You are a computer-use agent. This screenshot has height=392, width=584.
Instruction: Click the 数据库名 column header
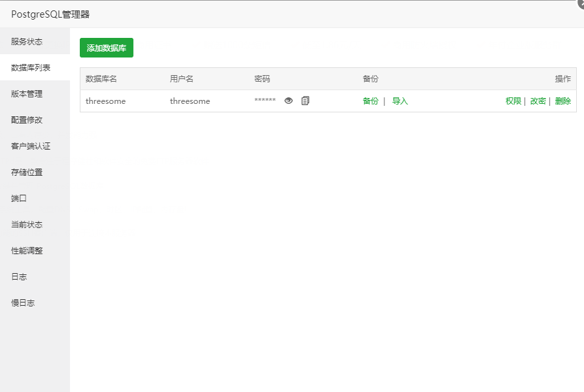101,78
